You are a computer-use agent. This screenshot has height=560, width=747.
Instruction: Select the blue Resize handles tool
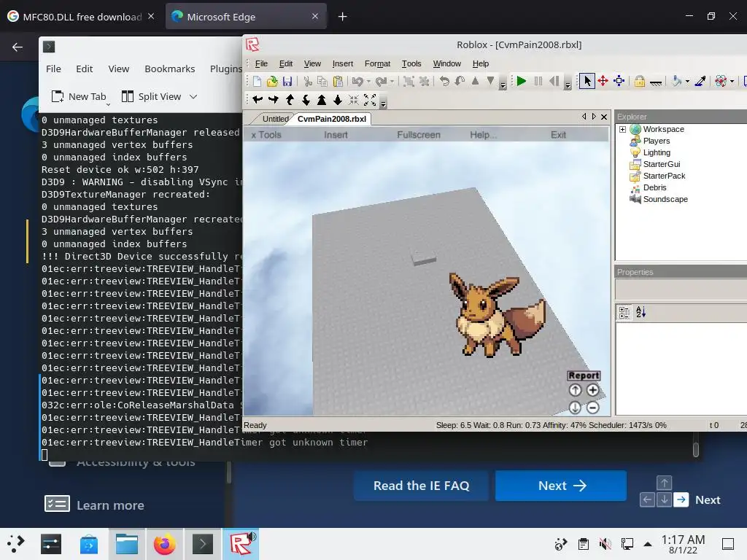point(619,81)
